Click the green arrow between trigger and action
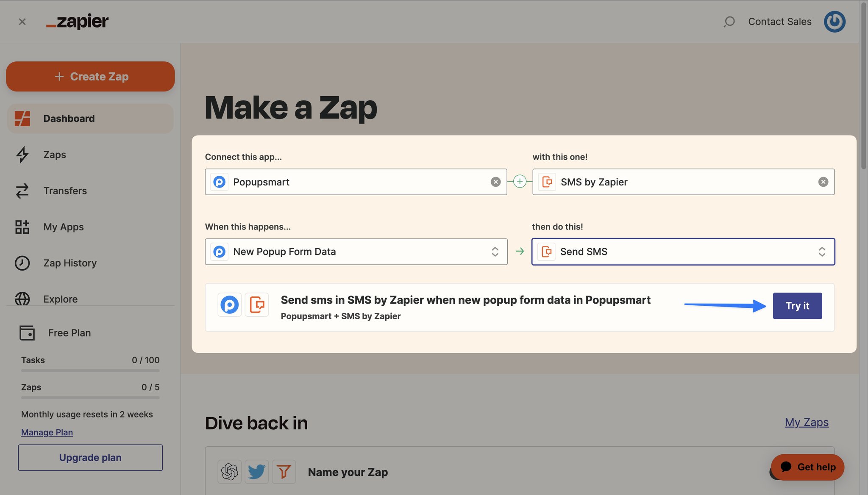868x495 pixels. (520, 252)
